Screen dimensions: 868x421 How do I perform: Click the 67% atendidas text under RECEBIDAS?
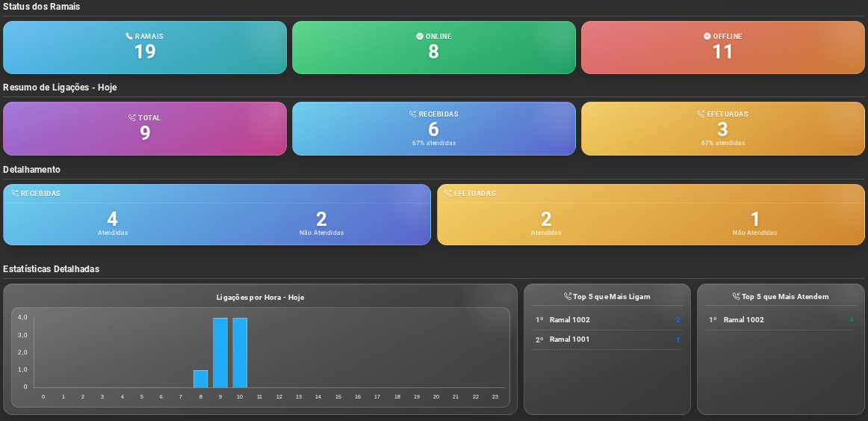click(434, 143)
